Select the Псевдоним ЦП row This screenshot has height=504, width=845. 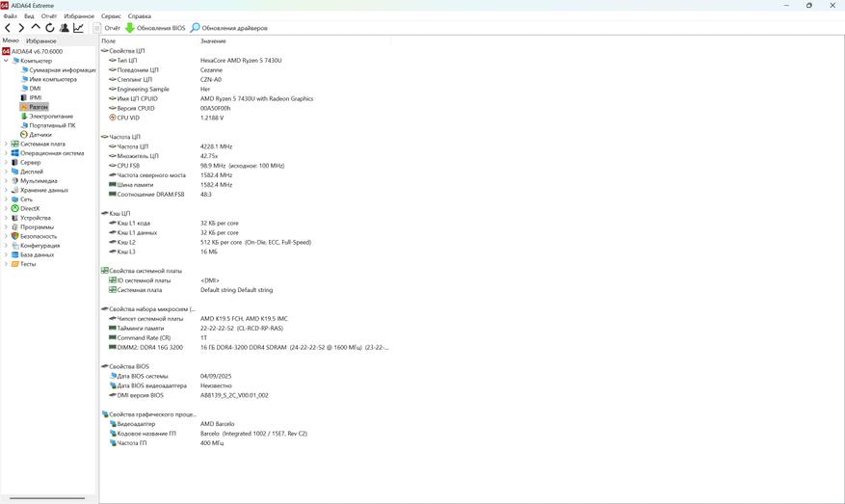coord(245,70)
